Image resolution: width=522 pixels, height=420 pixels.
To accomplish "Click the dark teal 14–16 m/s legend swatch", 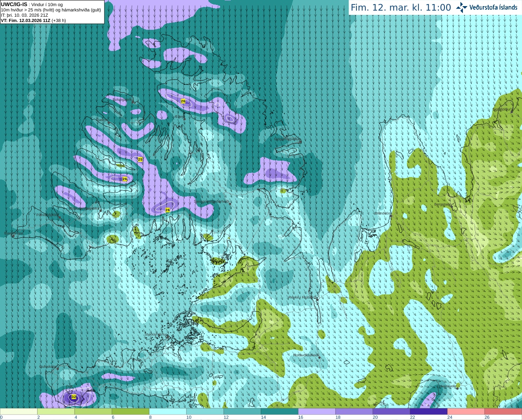I will 280,411.
